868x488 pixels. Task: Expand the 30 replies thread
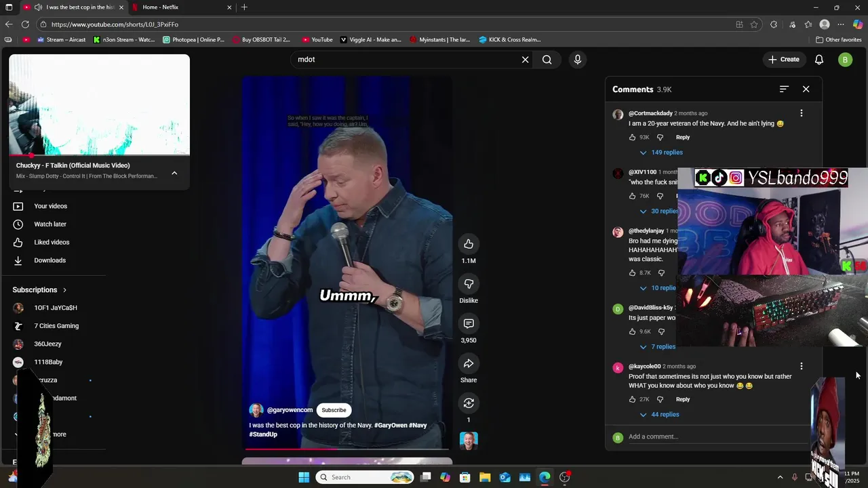pyautogui.click(x=658, y=211)
